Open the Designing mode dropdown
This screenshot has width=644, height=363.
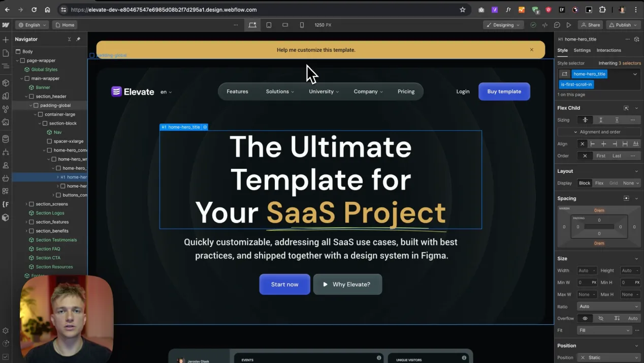click(x=503, y=25)
